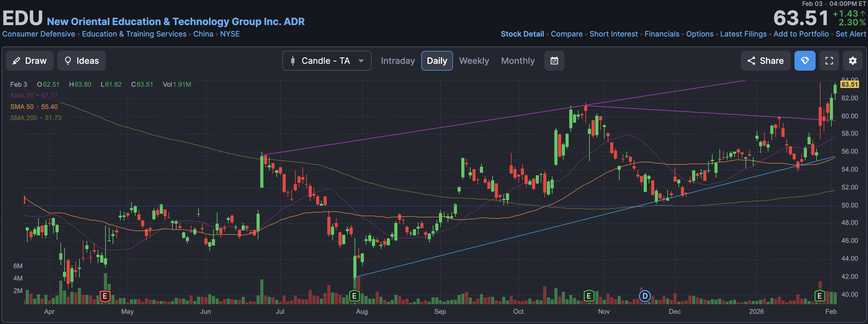
Task: Click the red earnings E marker in April
Action: [x=105, y=296]
